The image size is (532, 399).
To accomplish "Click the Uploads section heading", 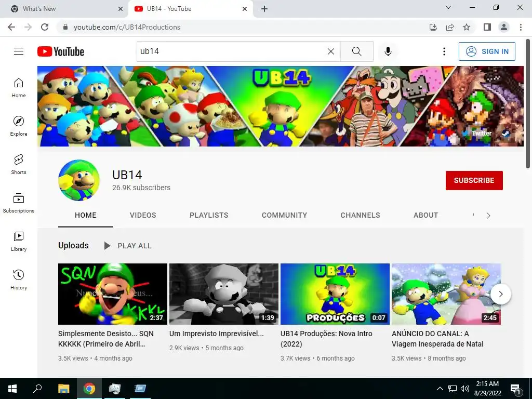I will [73, 245].
